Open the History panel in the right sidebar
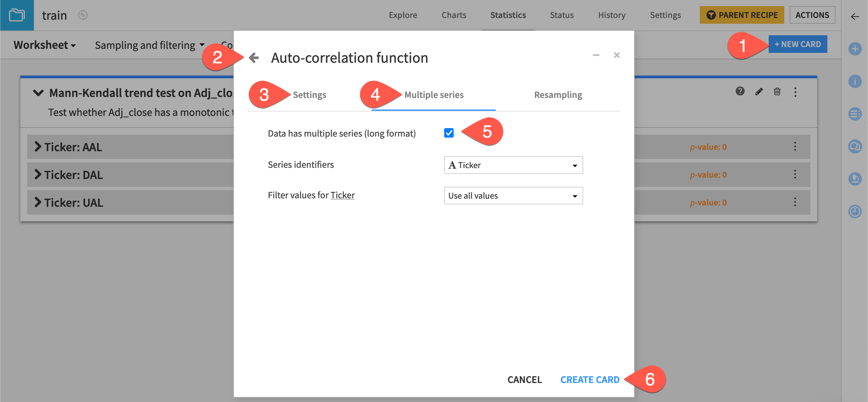The image size is (868, 402). pyautogui.click(x=855, y=211)
